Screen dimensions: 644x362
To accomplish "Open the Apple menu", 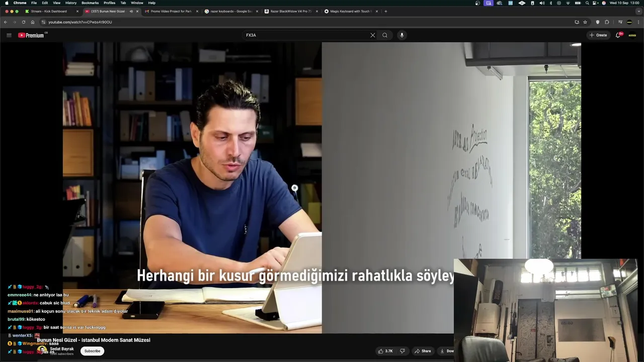I will pyautogui.click(x=7, y=3).
